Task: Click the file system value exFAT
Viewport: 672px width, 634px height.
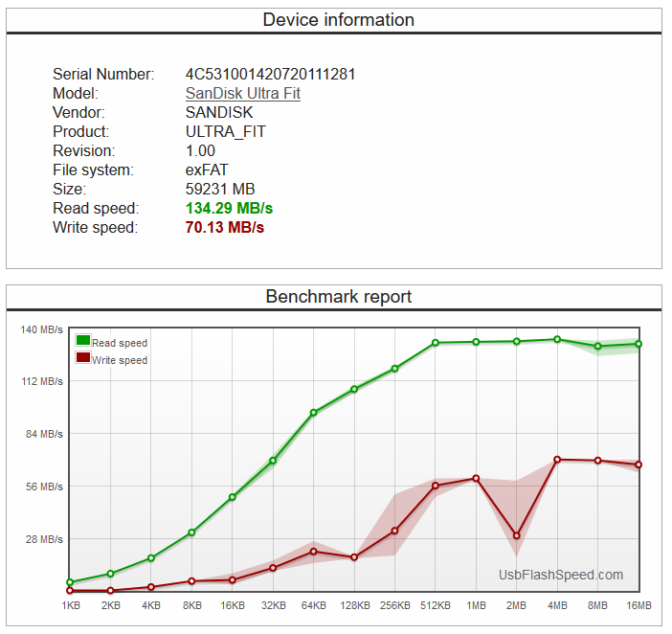Action: tap(207, 170)
